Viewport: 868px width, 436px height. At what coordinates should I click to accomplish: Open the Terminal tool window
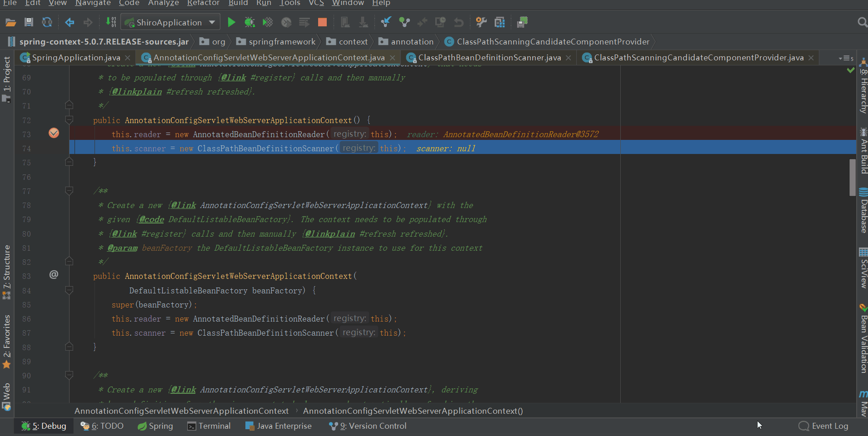[x=209, y=426]
